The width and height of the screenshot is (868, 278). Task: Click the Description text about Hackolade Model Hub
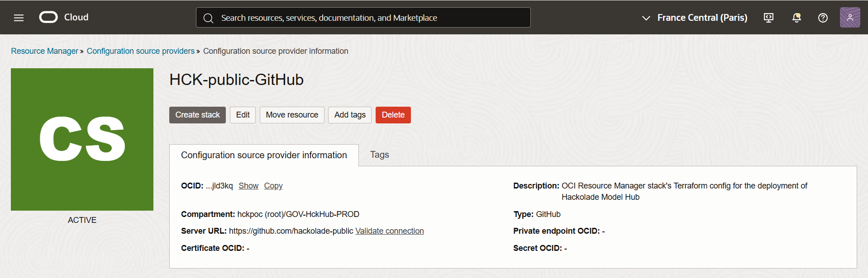(684, 191)
